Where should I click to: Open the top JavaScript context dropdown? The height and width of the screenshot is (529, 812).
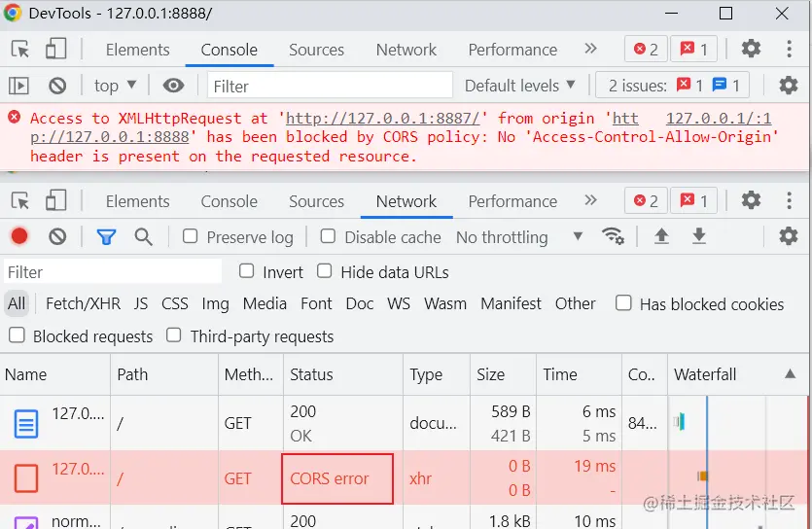[115, 86]
